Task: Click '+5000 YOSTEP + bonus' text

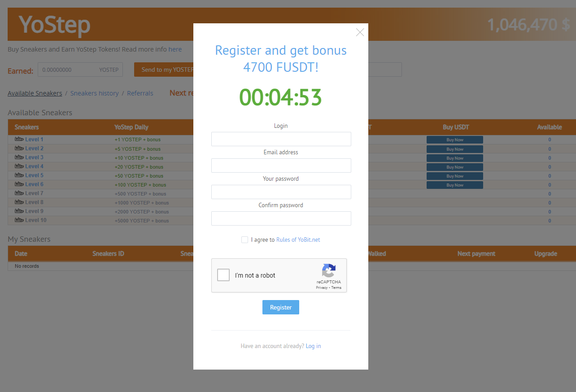Action: [x=142, y=221]
